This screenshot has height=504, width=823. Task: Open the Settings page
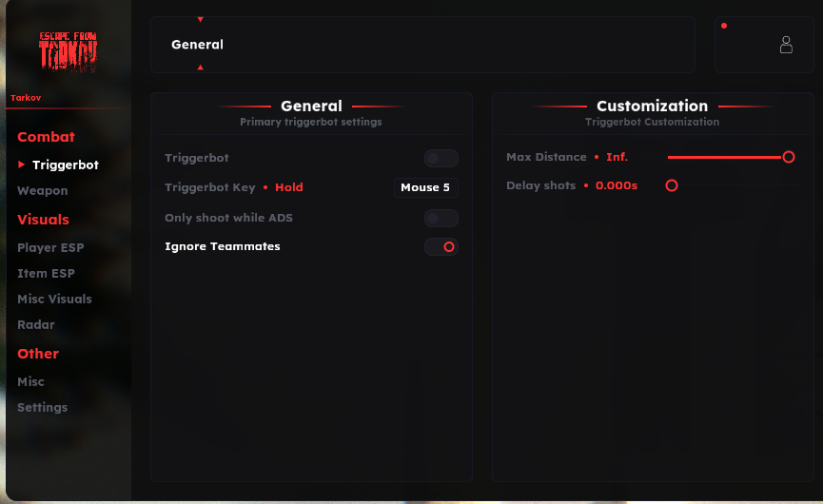(x=42, y=407)
